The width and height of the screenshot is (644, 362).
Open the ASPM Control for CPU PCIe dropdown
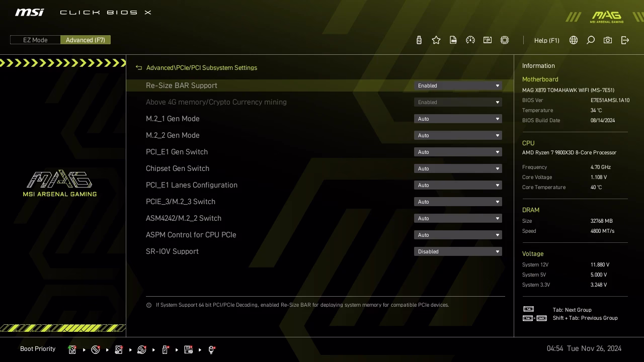[x=458, y=235]
